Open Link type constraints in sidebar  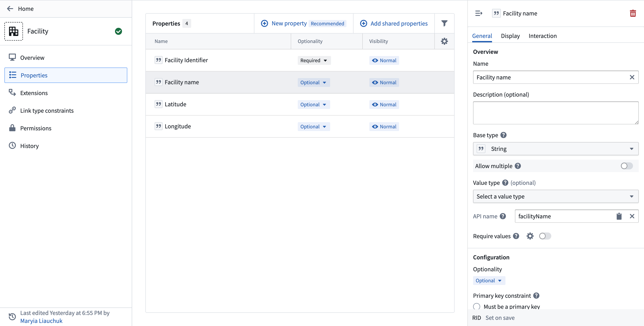(x=66, y=111)
